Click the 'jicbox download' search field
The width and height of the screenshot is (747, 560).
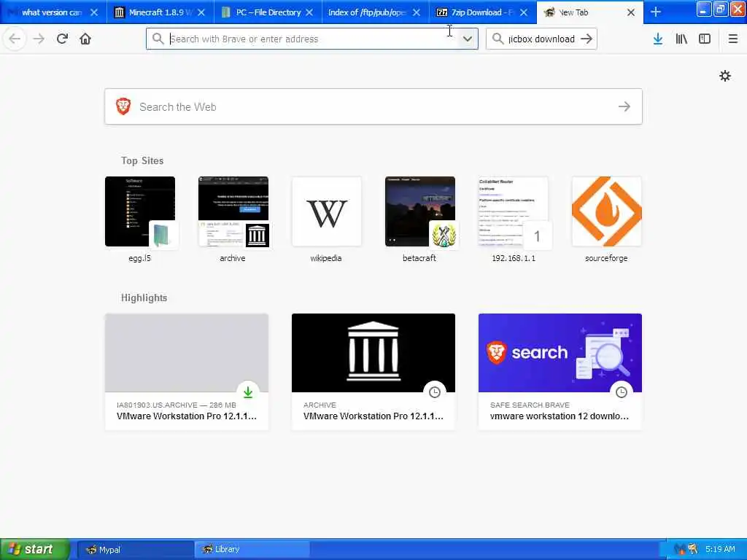click(x=541, y=39)
